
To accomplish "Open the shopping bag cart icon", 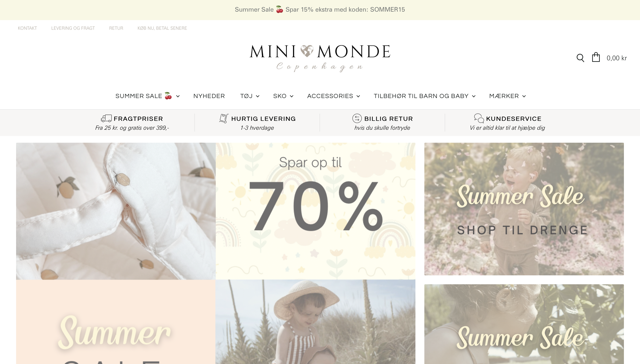I will [596, 57].
